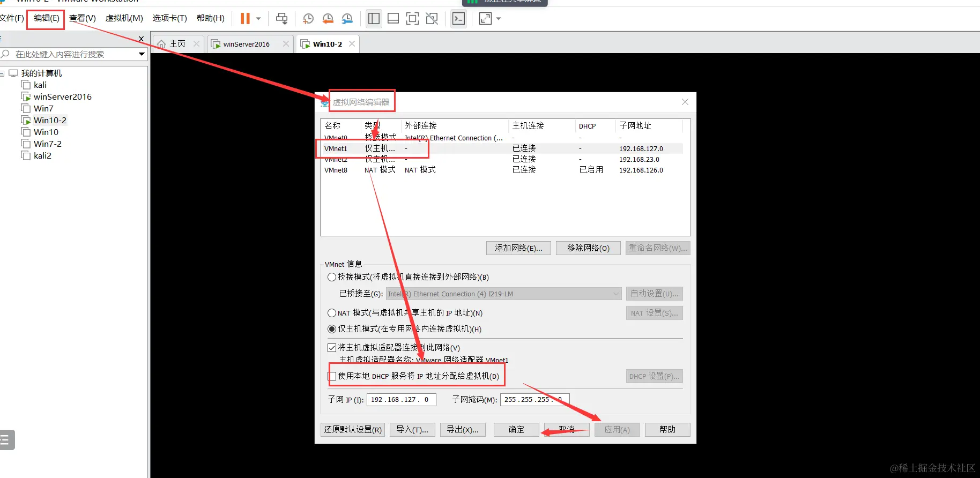This screenshot has height=478, width=980.
Task: Collapse the 我的计算机 tree node
Action: pos(2,73)
